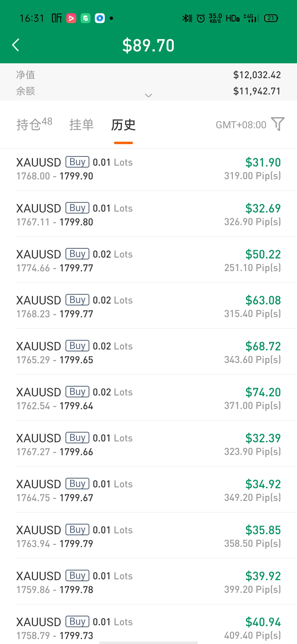Tap the alarm clock status icon
The image size is (297, 644).
[201, 18]
